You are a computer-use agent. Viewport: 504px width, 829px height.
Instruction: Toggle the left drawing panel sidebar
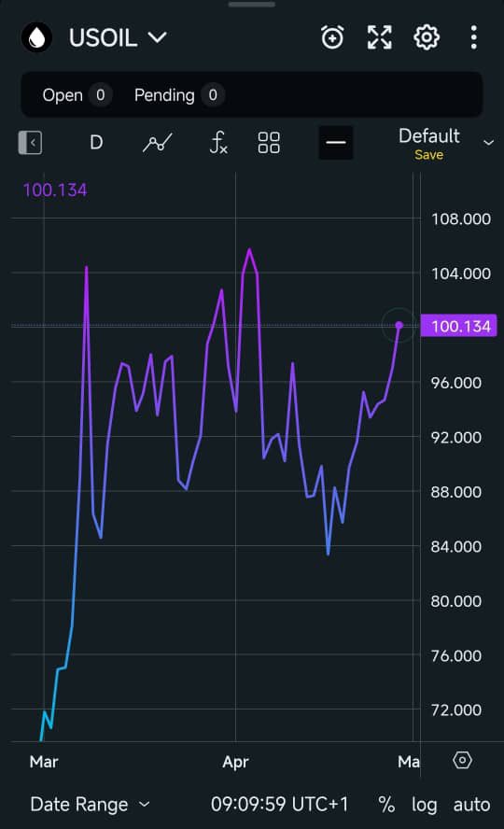(x=30, y=143)
